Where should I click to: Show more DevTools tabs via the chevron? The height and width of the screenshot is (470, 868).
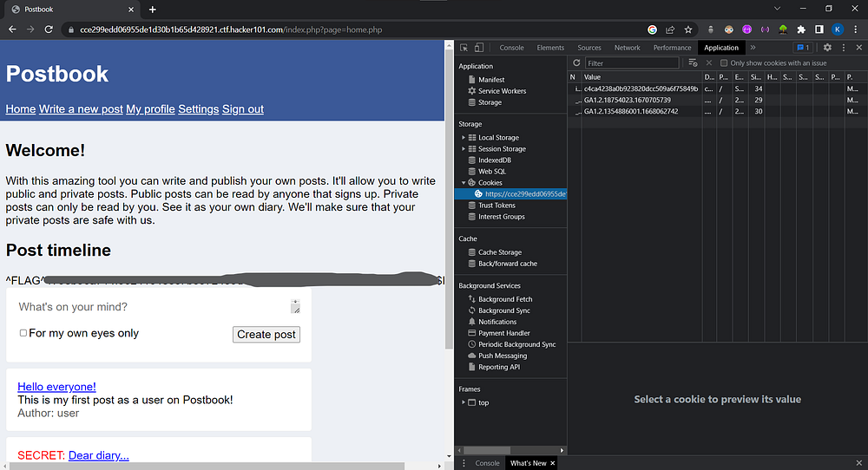(753, 48)
